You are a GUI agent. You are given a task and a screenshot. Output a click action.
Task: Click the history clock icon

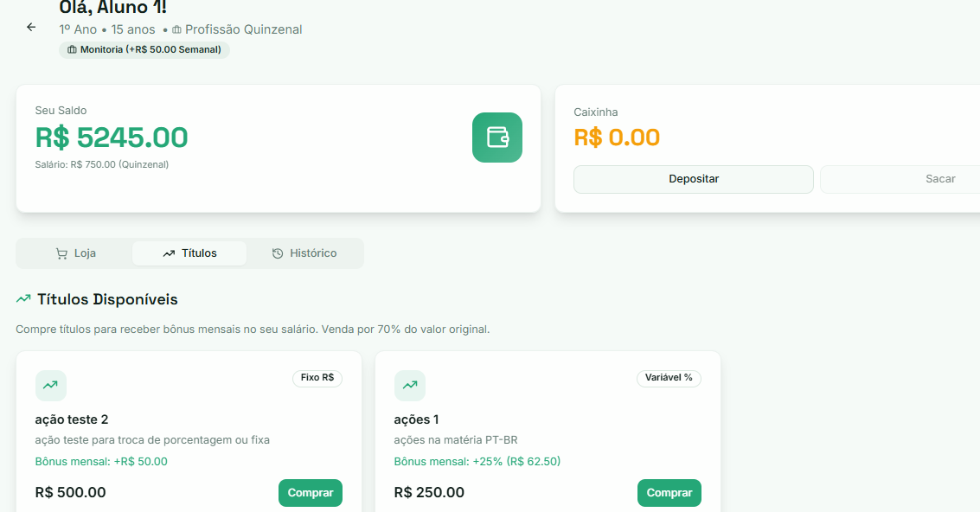(x=278, y=253)
